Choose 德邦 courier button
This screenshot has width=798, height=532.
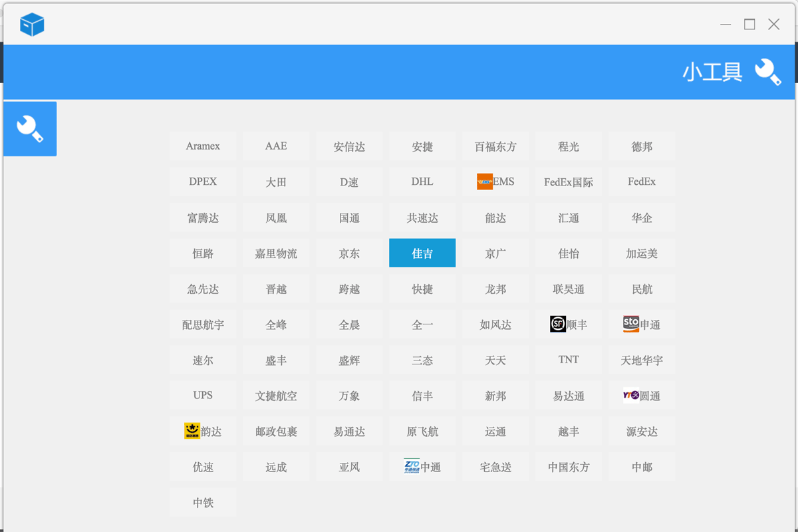642,146
